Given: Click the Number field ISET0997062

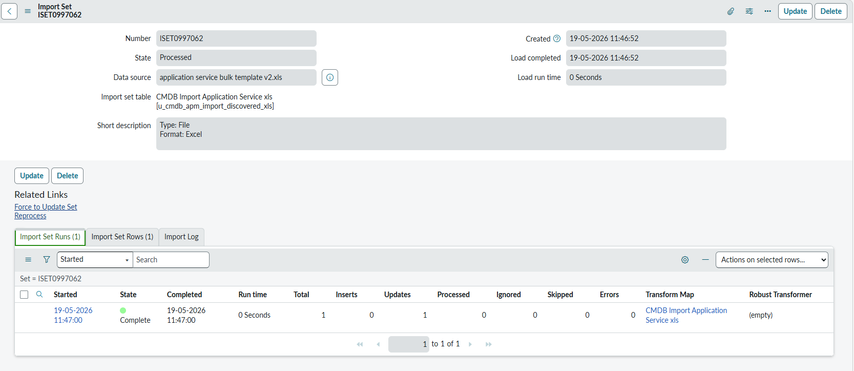Looking at the screenshot, I should [236, 39].
